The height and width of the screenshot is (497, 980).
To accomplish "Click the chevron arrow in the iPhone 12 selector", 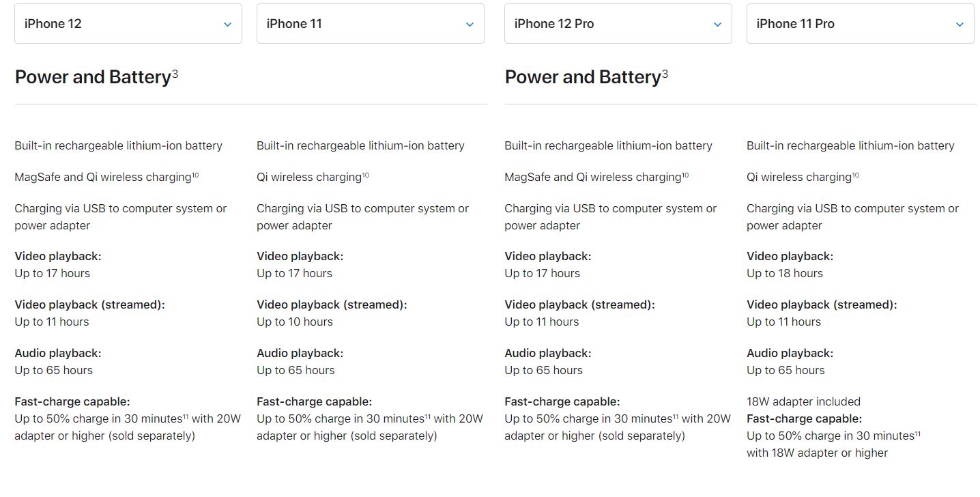I will point(227,25).
